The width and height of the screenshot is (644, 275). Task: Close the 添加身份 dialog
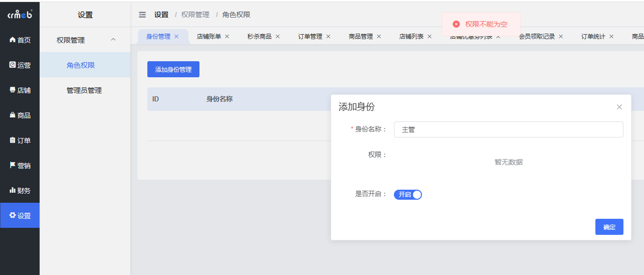[619, 107]
